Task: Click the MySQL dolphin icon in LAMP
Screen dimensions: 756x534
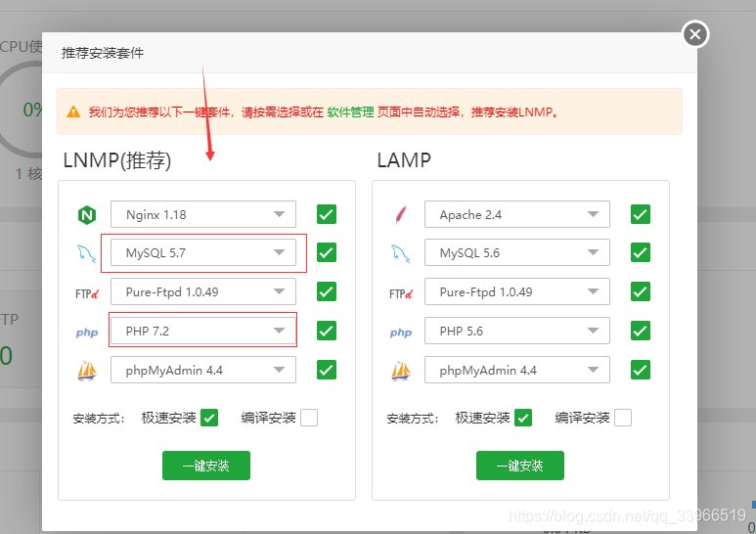Action: click(x=401, y=253)
